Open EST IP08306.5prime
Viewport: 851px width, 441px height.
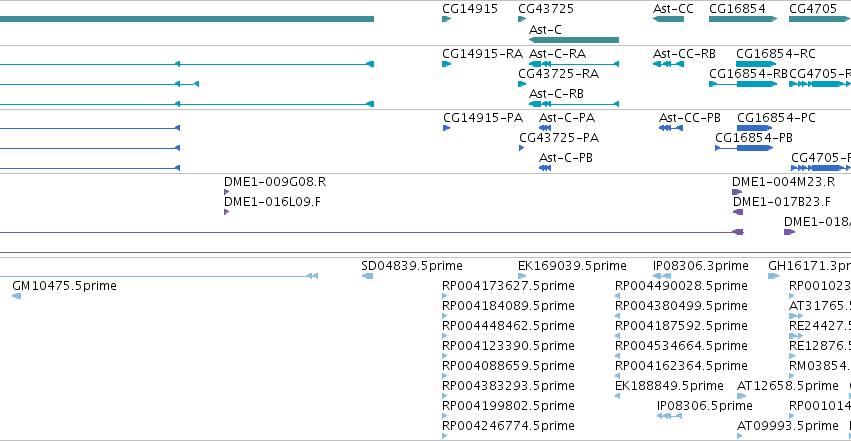click(x=669, y=417)
